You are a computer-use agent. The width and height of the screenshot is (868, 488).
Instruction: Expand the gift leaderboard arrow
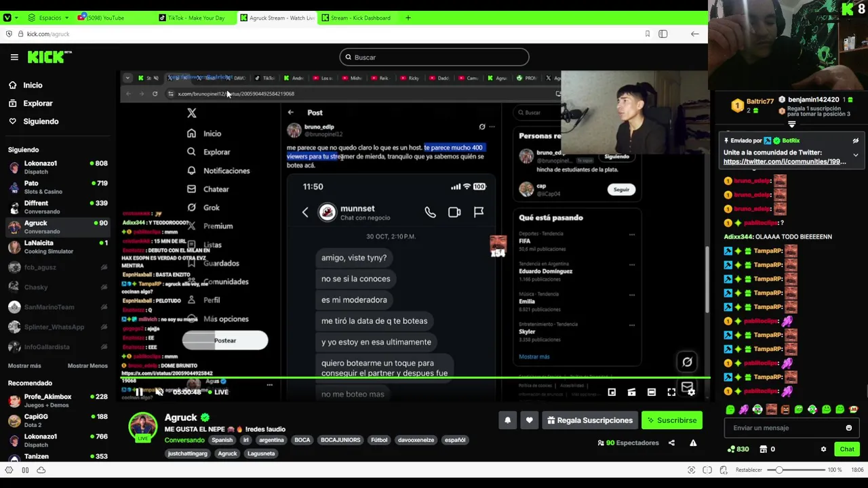click(791, 125)
